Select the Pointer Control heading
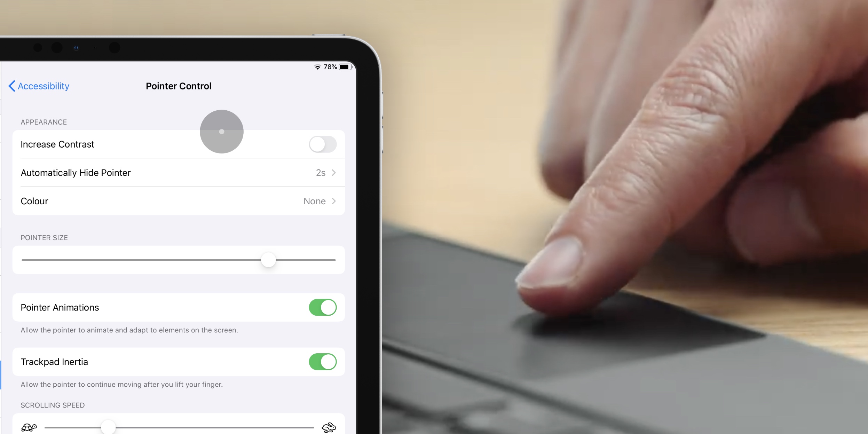This screenshot has height=434, width=868. pos(178,86)
